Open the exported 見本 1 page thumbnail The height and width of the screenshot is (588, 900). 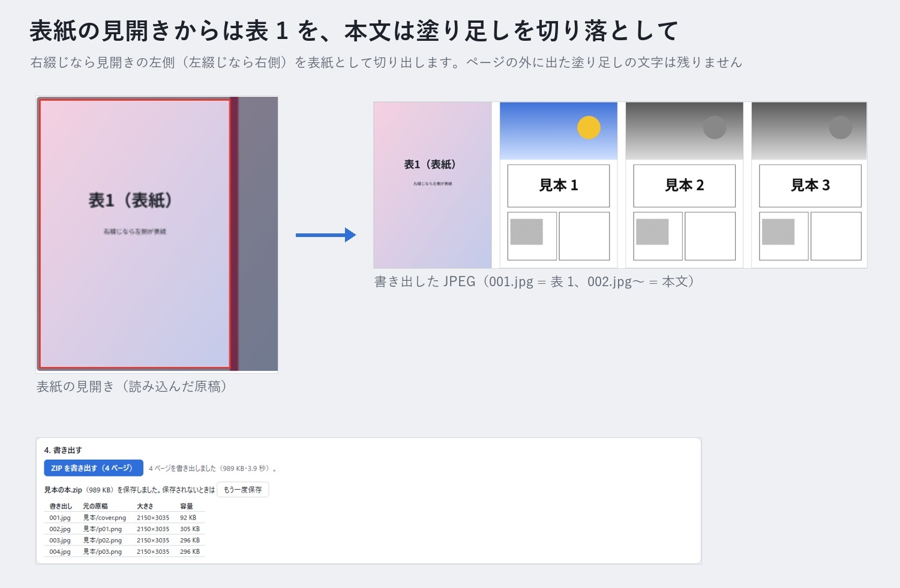559,185
